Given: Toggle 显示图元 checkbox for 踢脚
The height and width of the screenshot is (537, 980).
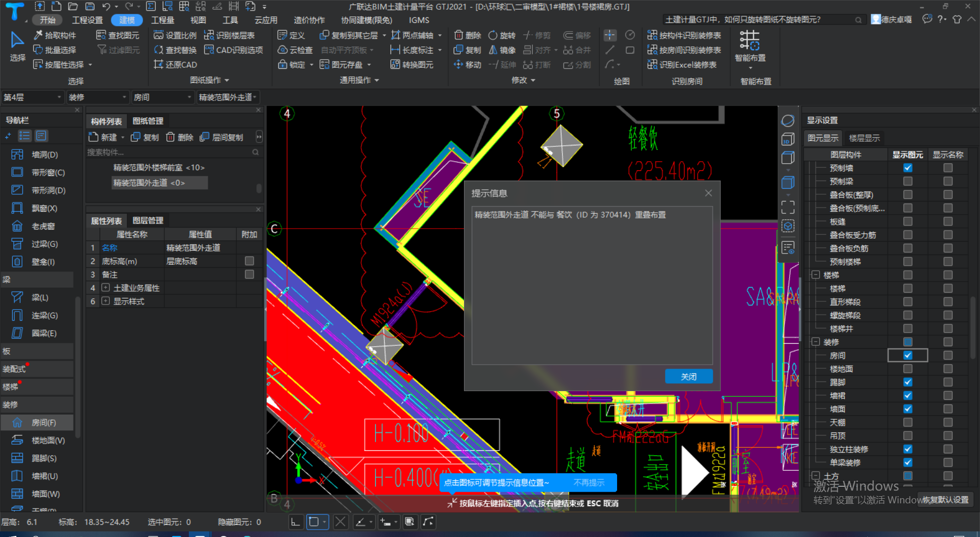Looking at the screenshot, I should pyautogui.click(x=908, y=382).
